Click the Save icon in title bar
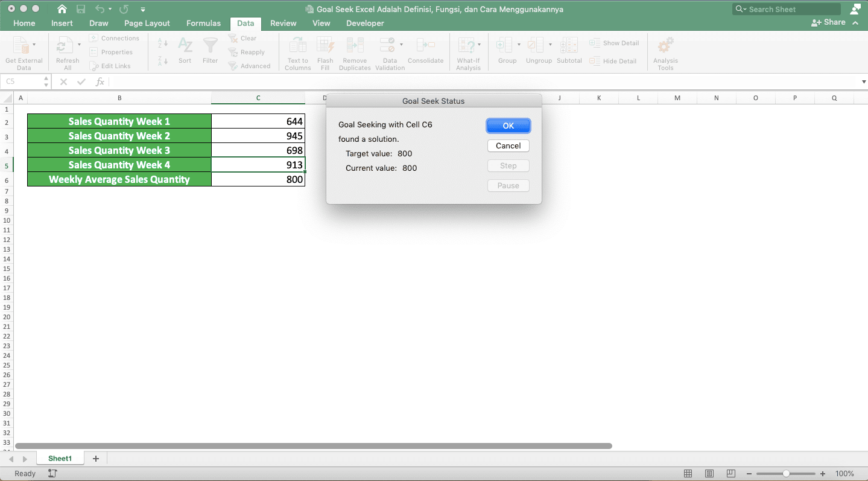 point(81,9)
